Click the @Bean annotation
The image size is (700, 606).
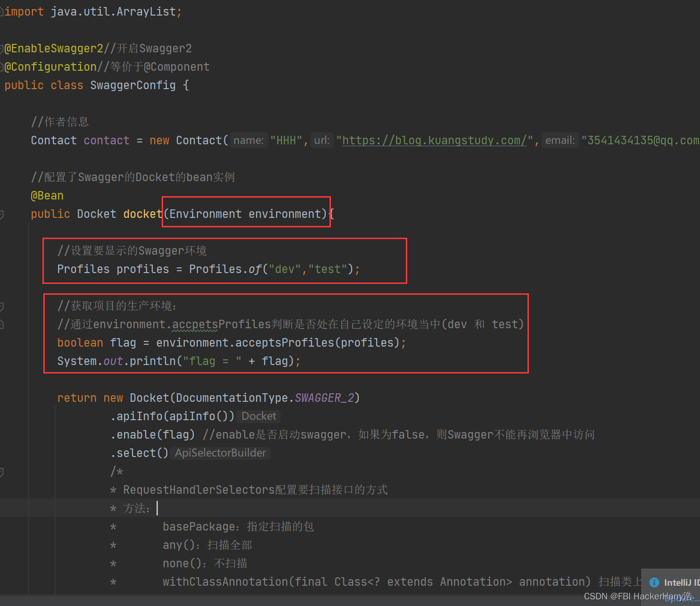[47, 196]
